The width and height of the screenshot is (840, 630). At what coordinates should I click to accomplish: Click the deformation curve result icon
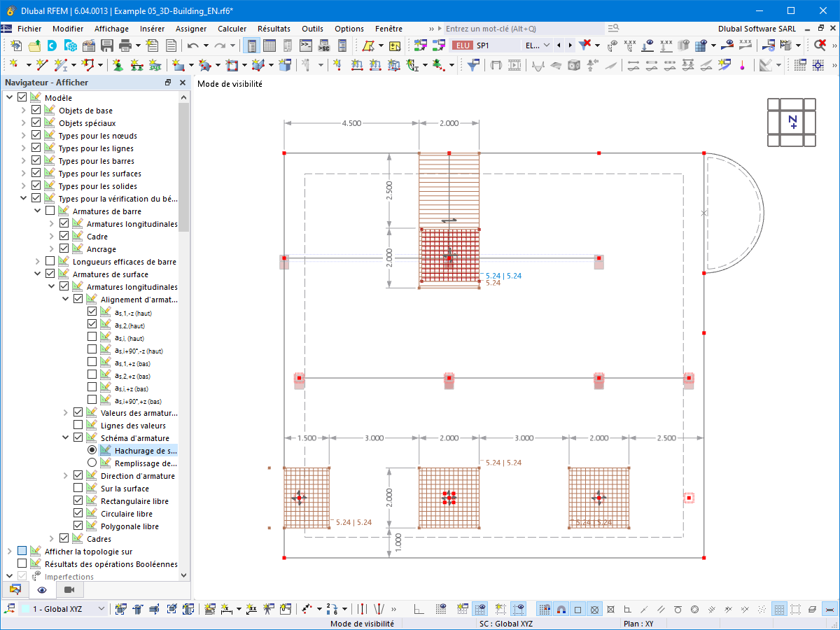(x=538, y=65)
